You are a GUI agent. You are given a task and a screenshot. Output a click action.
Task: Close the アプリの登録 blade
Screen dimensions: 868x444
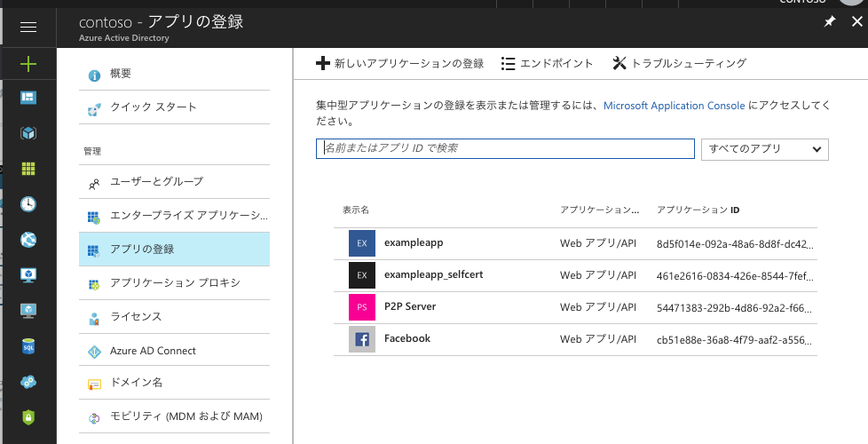point(856,21)
